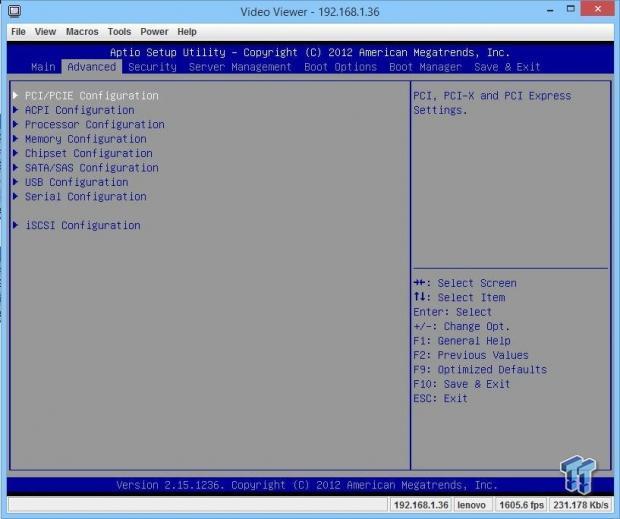Click the Video Viewer window icon
Screen dimensions: 620x519
pos(15,11)
